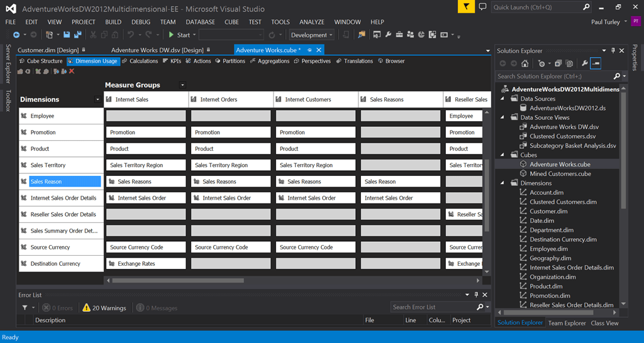Click Show All Files icon in Solution Explorer
Viewport: 644px width, 343px height.
tap(569, 63)
